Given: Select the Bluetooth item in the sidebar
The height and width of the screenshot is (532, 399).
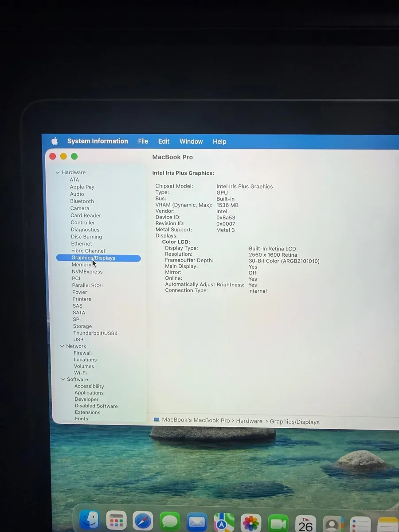Looking at the screenshot, I should 82,201.
